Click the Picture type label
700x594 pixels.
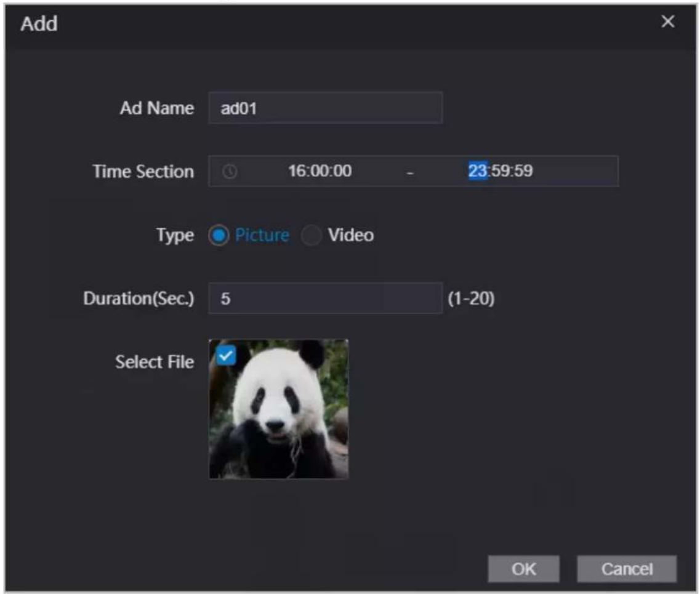pyautogui.click(x=262, y=235)
